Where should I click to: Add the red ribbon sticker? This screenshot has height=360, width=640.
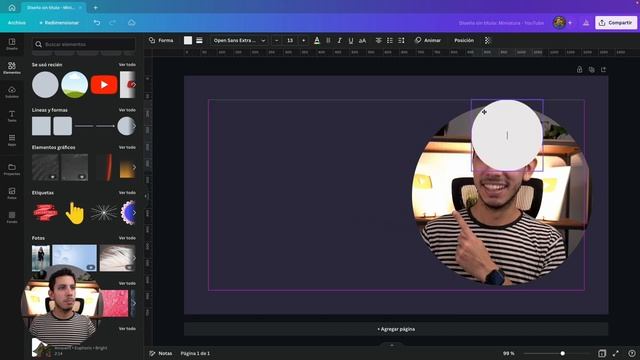point(45,213)
